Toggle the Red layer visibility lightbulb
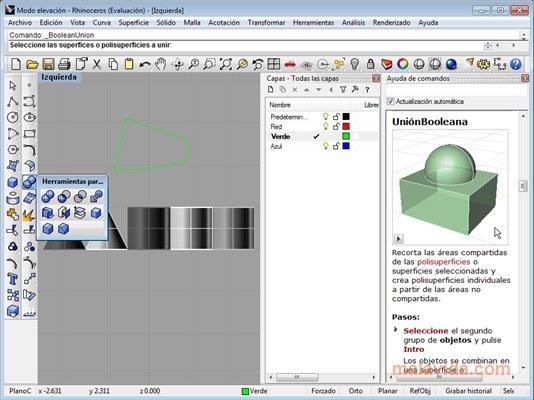 (x=326, y=127)
